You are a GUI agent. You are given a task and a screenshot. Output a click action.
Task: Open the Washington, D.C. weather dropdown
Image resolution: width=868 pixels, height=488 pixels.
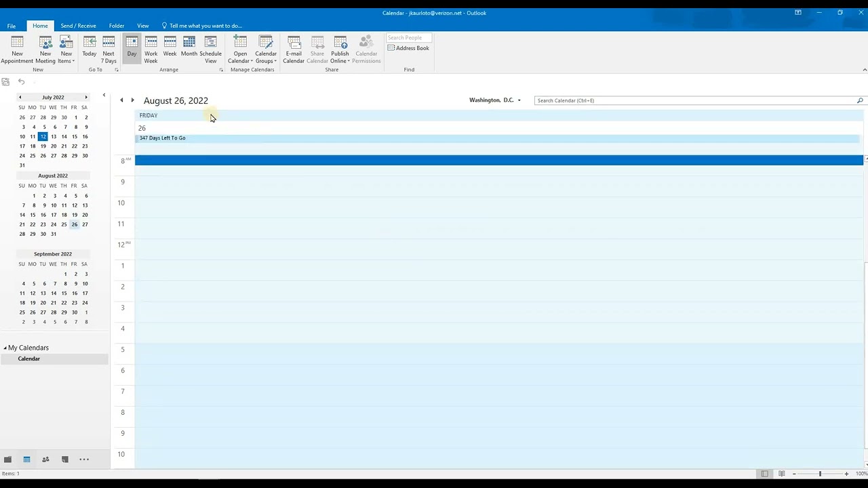pos(519,100)
